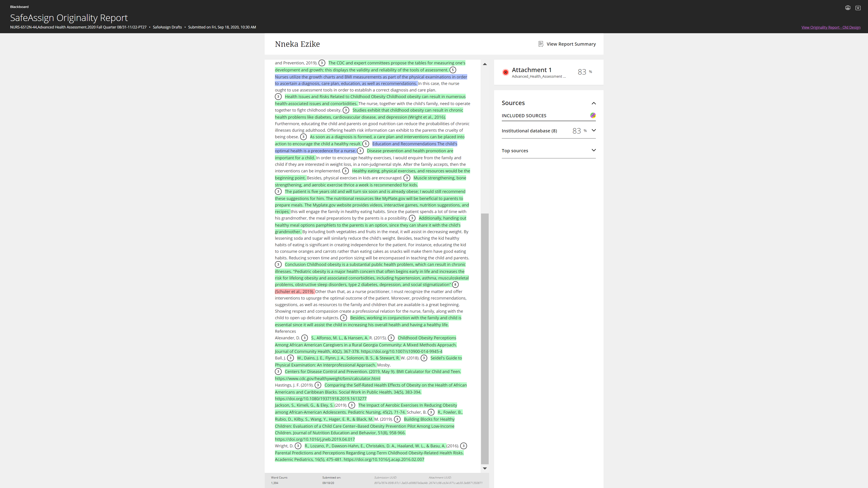Click source marker 3 before 'Conclusion Childhood obesity'
Image resolution: width=868 pixels, height=488 pixels.
(278, 265)
